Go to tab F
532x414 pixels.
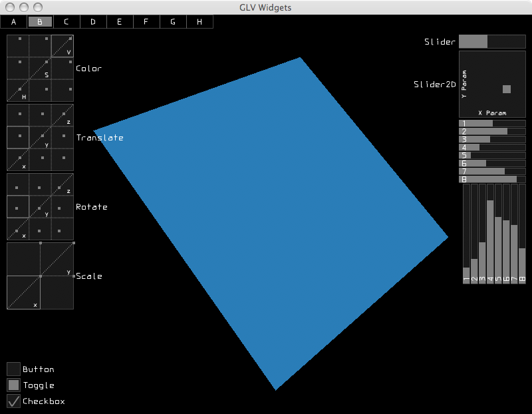pos(146,22)
